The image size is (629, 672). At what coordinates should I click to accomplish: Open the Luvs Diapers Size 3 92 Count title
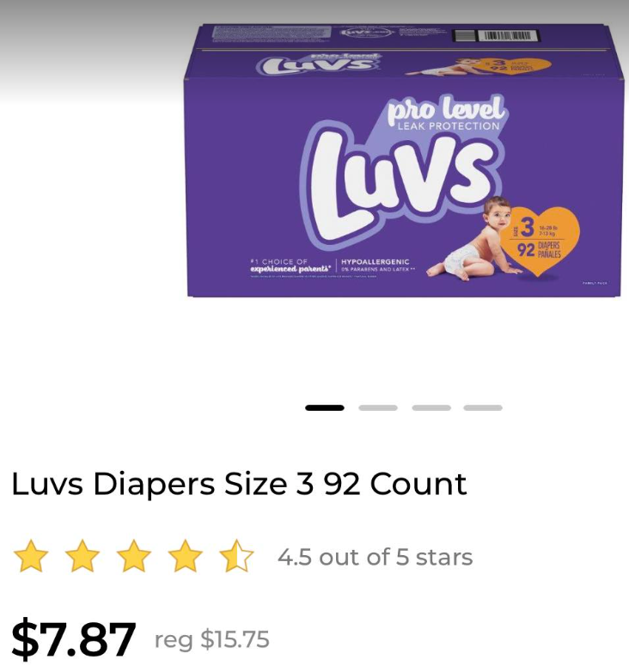pyautogui.click(x=239, y=485)
